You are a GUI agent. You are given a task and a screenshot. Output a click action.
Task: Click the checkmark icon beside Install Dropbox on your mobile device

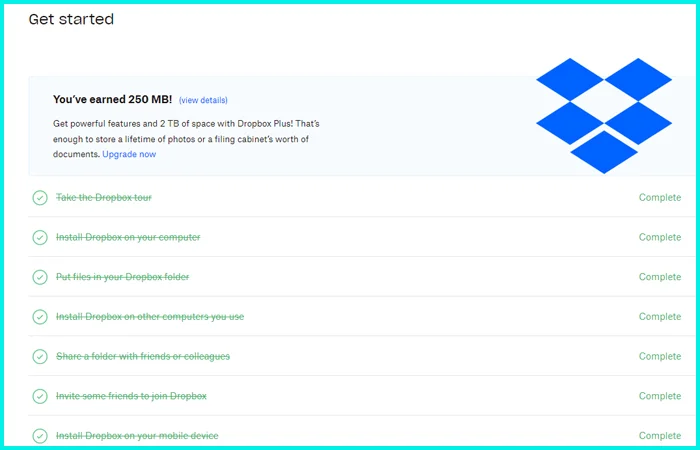(40, 436)
